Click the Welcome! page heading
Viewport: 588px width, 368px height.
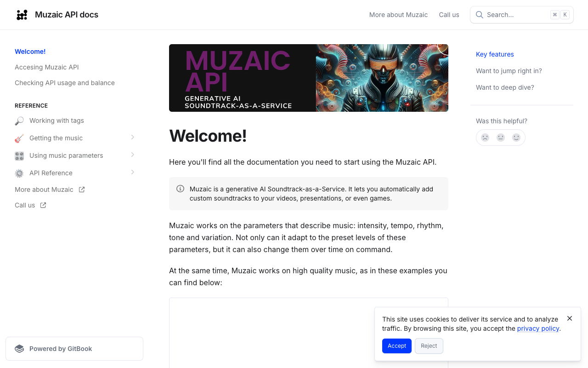click(x=208, y=136)
